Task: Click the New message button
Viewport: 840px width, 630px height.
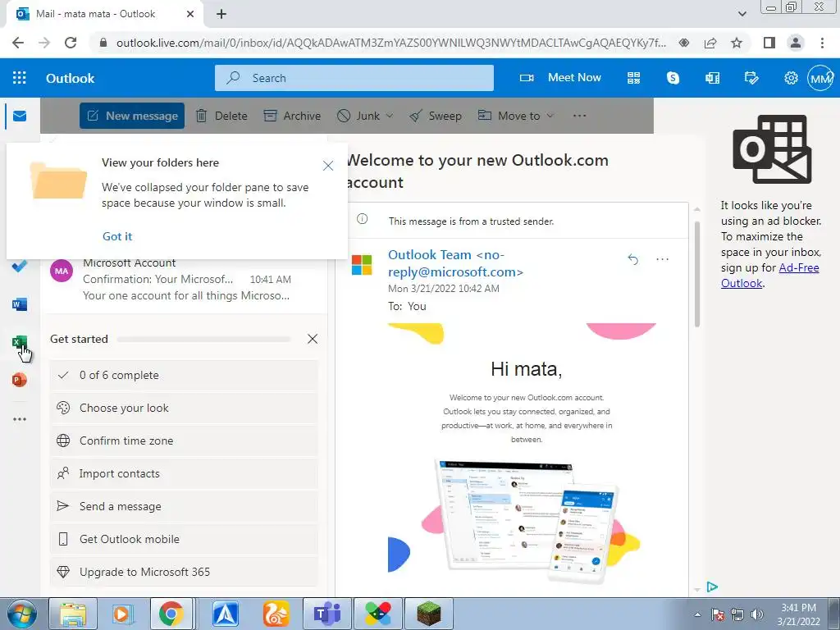Action: 132,116
